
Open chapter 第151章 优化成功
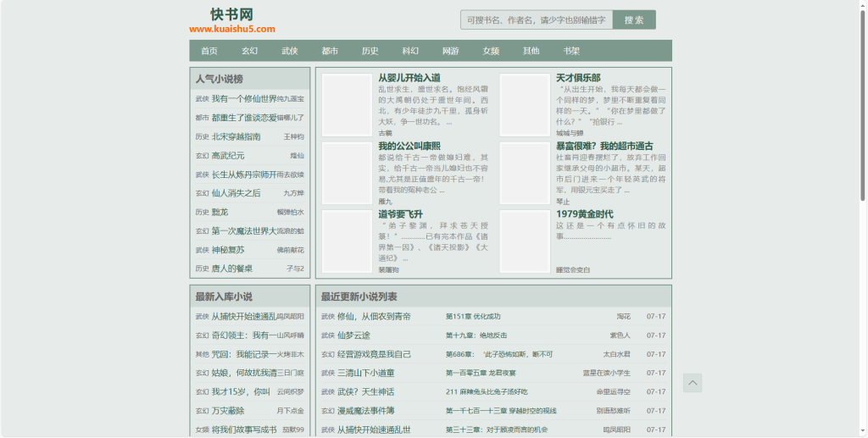click(473, 317)
